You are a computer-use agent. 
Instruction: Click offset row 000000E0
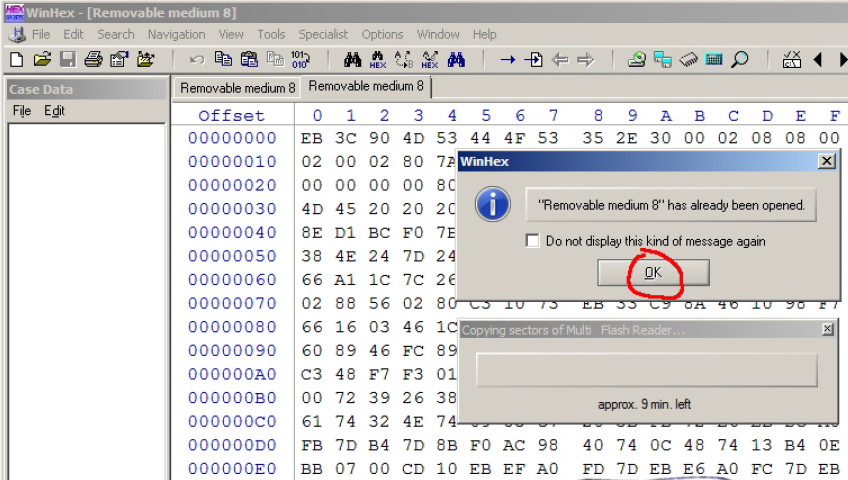tap(232, 469)
